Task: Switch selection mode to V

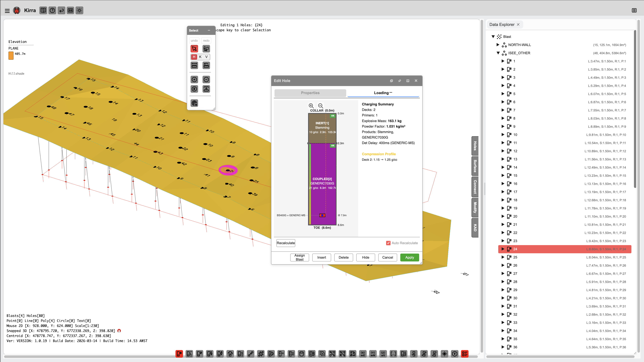Action: point(206,57)
